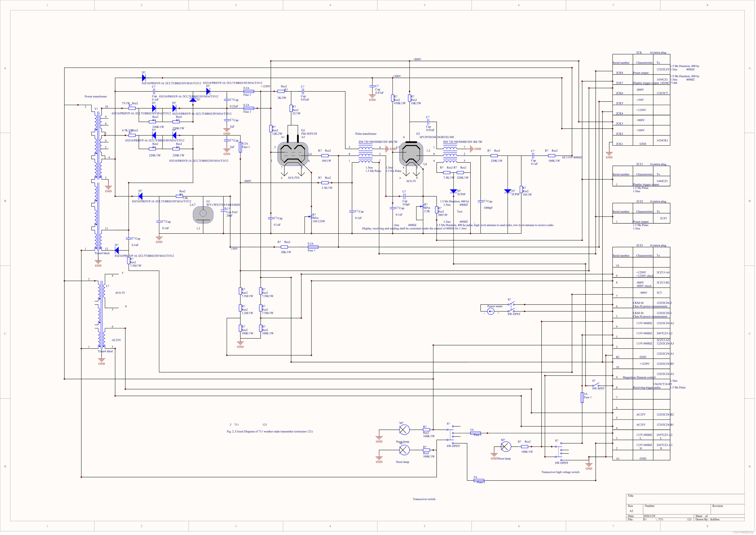Click the 0.47uF capacitor on +300V rail
This screenshot has width=756, height=535.
tap(372, 86)
